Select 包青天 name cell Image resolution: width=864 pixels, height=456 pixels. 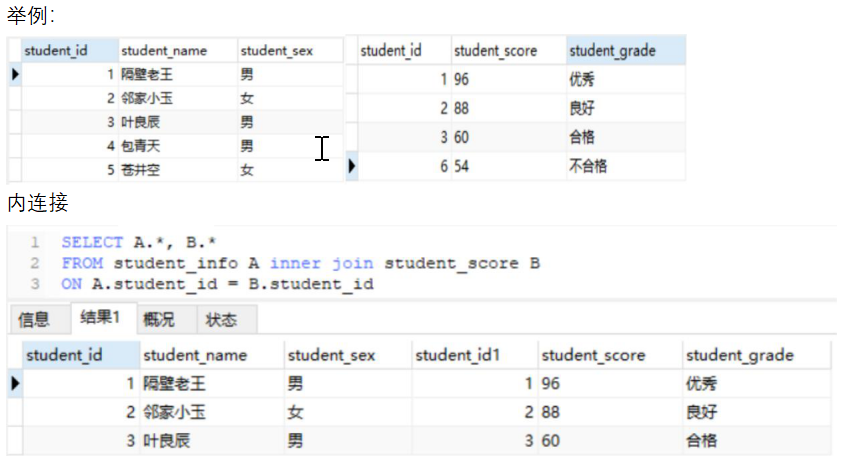141,146
